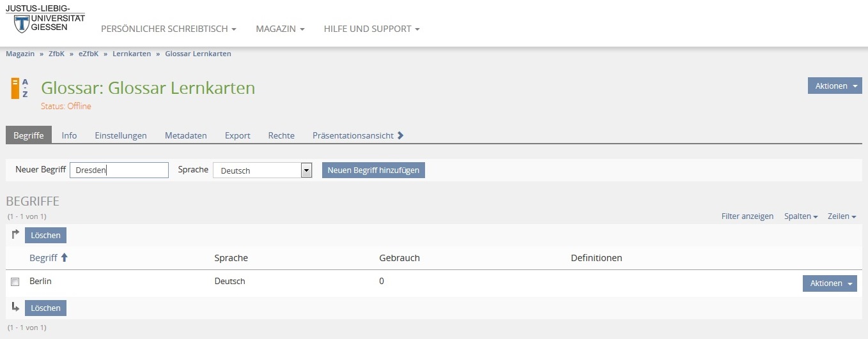
Task: Go to the Metadaten tab
Action: [x=185, y=135]
